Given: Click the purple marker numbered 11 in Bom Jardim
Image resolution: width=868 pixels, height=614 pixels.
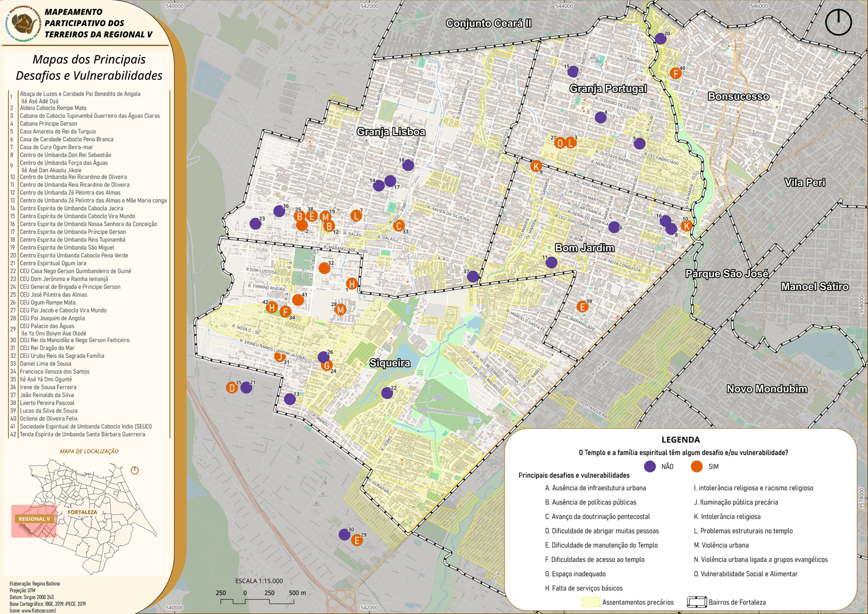Looking at the screenshot, I should click(x=551, y=263).
